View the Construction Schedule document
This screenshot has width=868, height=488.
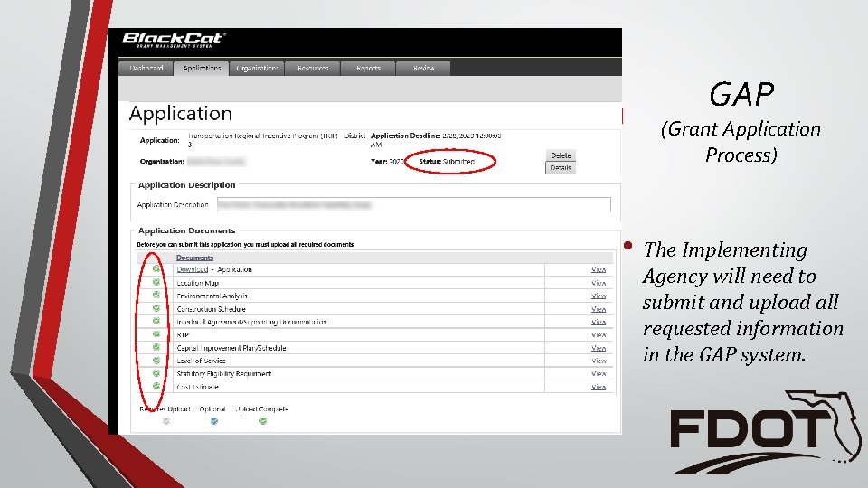(599, 309)
